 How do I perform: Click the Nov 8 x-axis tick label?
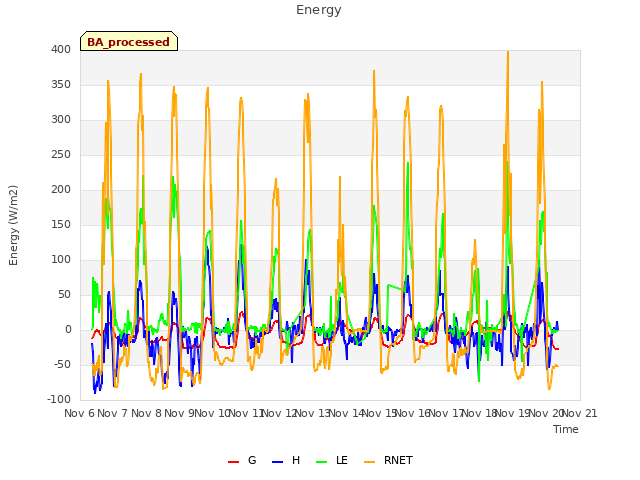146,414
